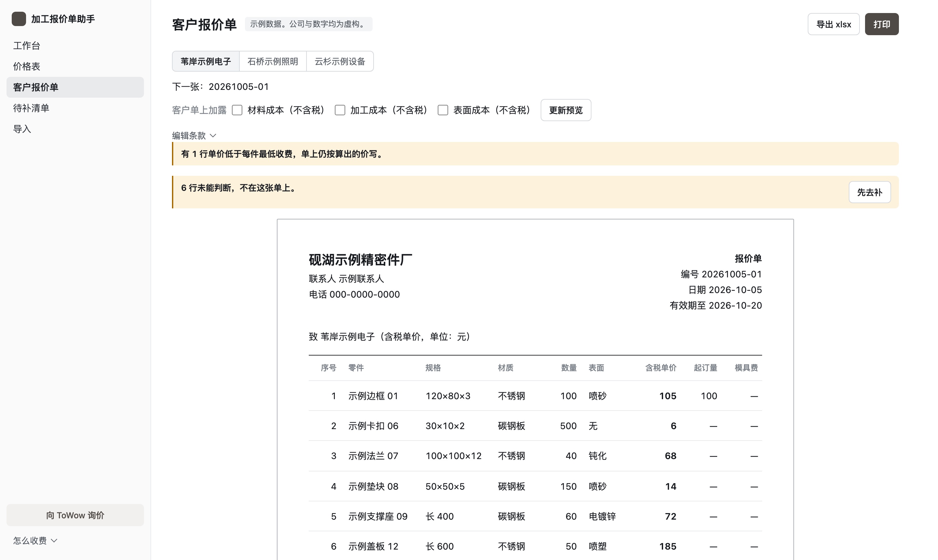Switch to 石桥示例照明 customer tab

coord(273,61)
